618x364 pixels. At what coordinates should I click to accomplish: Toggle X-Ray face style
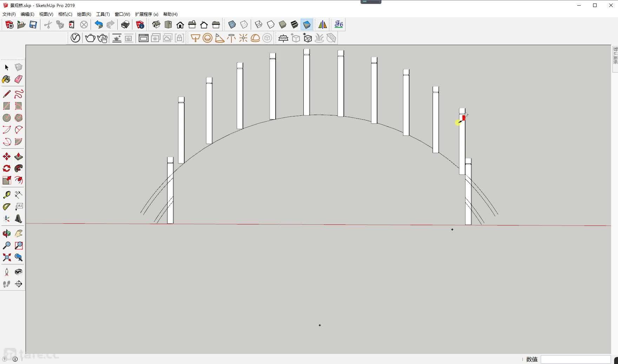(232, 25)
